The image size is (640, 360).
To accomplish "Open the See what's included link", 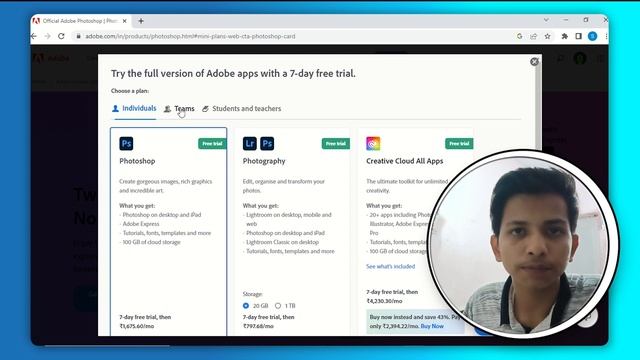I will [390, 267].
